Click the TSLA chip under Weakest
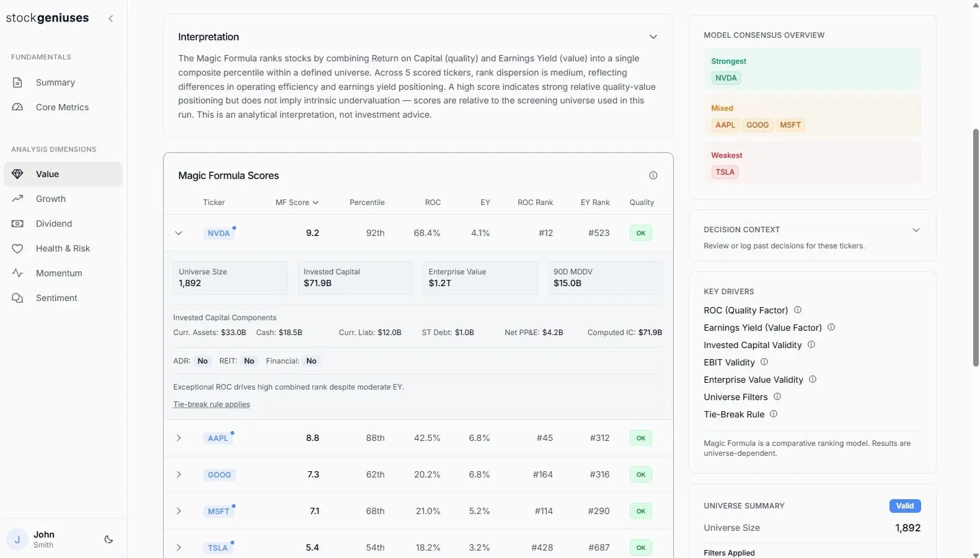The height and width of the screenshot is (558, 980). [725, 172]
